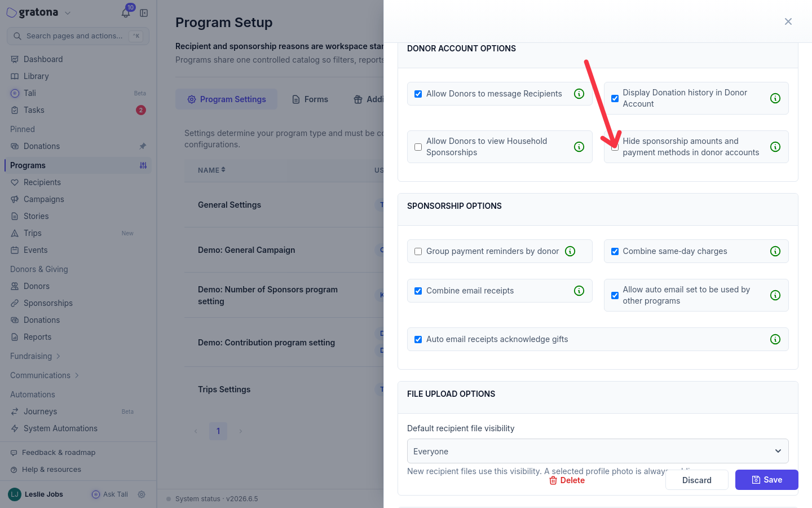
Task: Open info icon for Group payment reminders
Action: coord(570,251)
